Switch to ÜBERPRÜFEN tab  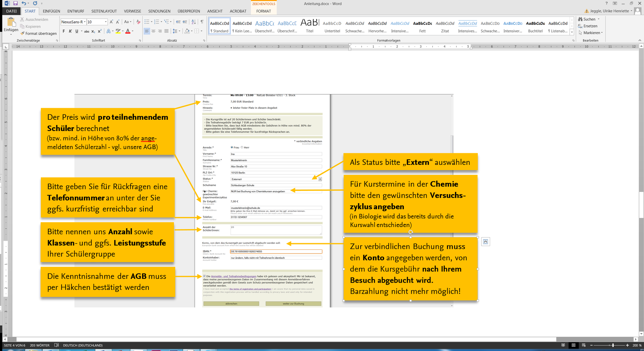pos(189,11)
